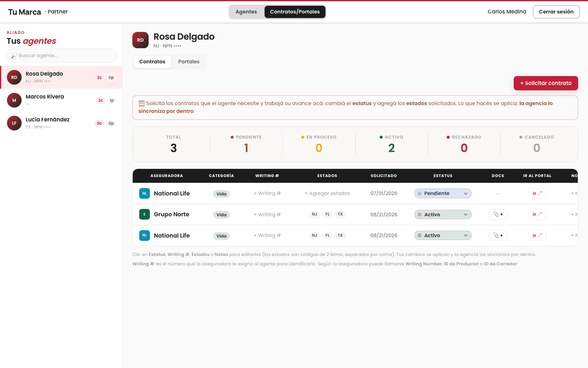Select agent Lucía Fernández

tap(61, 123)
